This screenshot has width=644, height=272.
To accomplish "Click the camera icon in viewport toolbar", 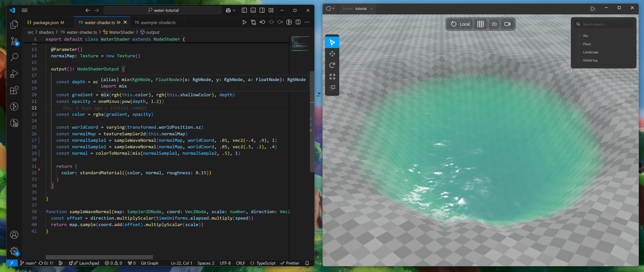I will tap(507, 24).
